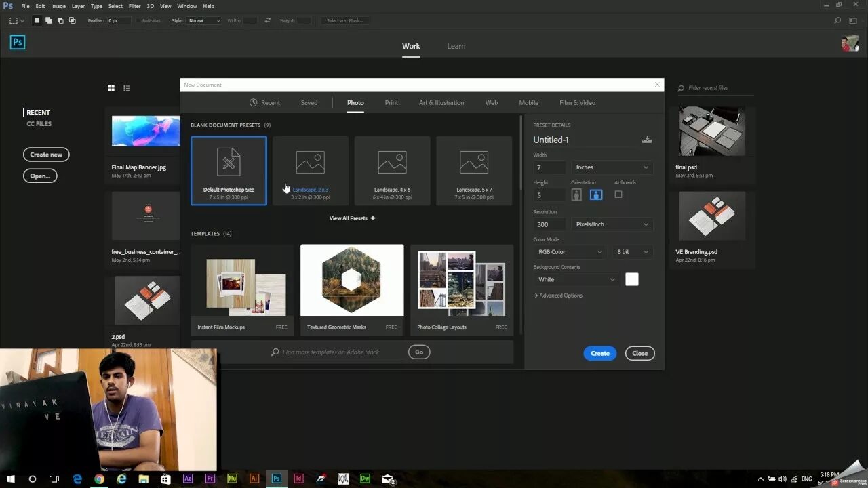
Task: Edit the Untitled-1 document name
Action: tap(551, 140)
